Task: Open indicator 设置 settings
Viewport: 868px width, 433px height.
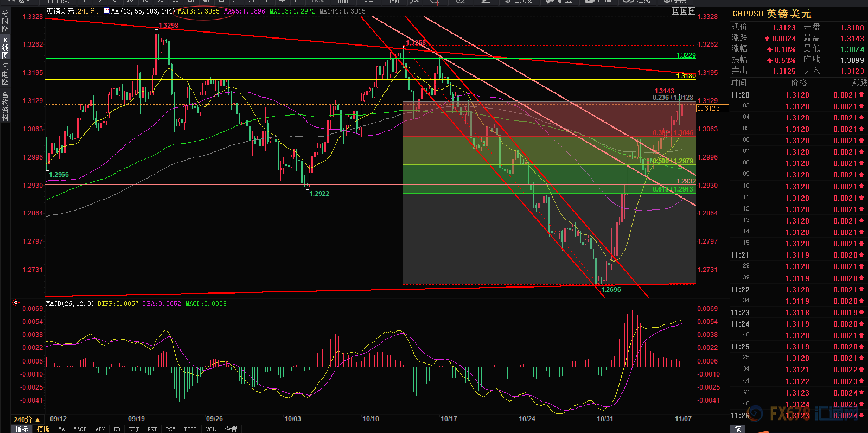Action: 231,429
